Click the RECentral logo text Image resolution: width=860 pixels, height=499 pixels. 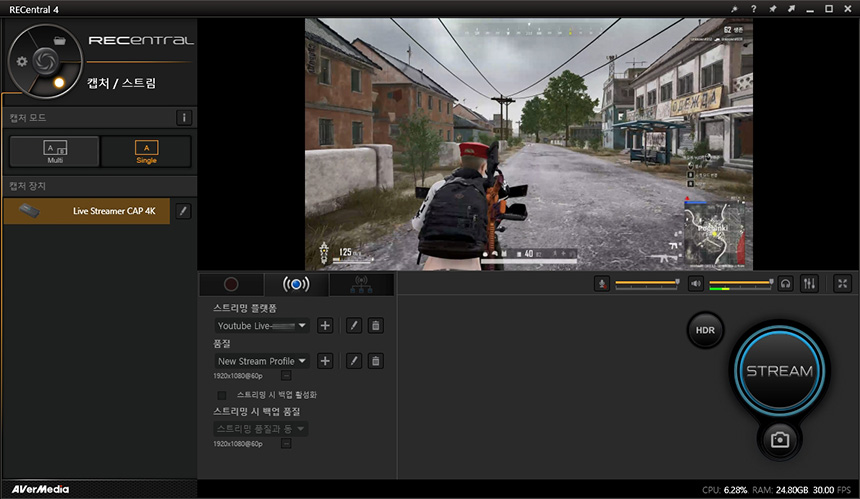pos(141,41)
